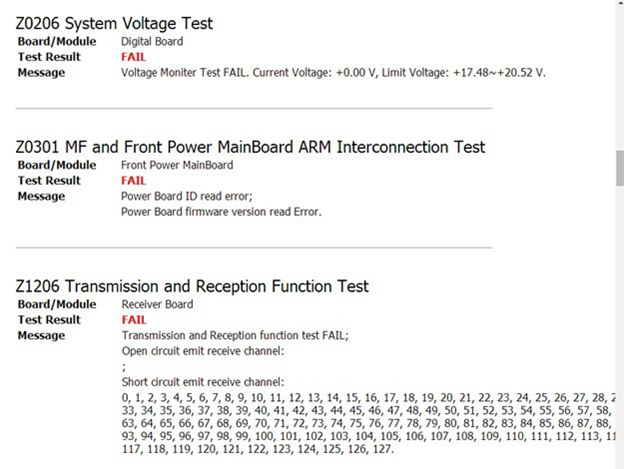Click the Receiver Board module value
This screenshot has width=624, height=469.
[x=157, y=304]
